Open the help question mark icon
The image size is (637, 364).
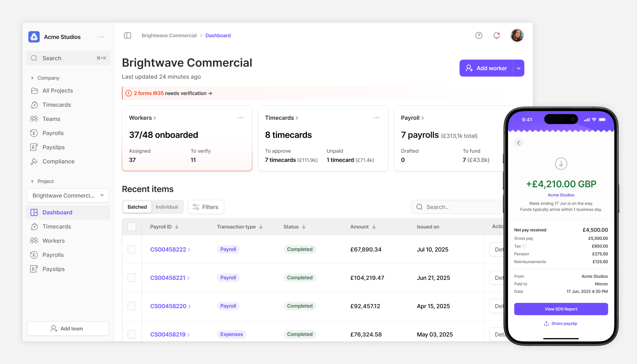point(479,36)
